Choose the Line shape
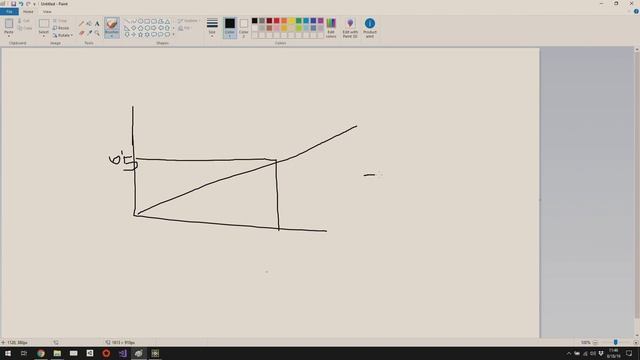This screenshot has width=640, height=360. coord(127,21)
